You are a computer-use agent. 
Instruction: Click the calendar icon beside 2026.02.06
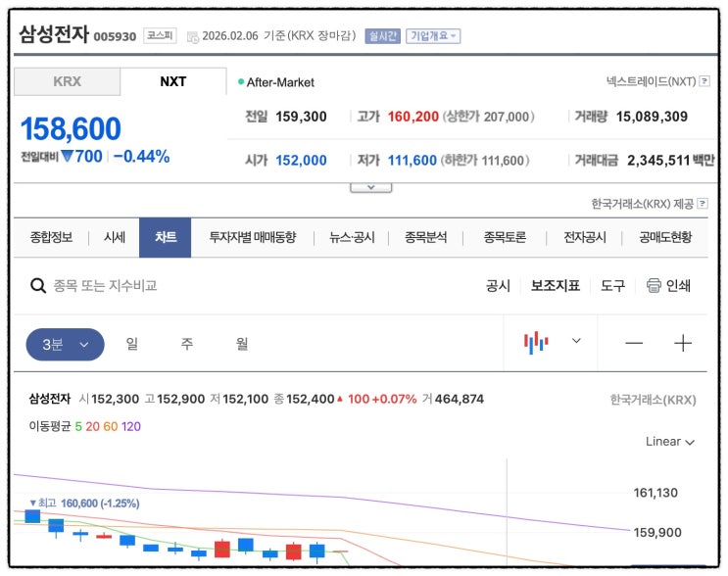pos(193,37)
